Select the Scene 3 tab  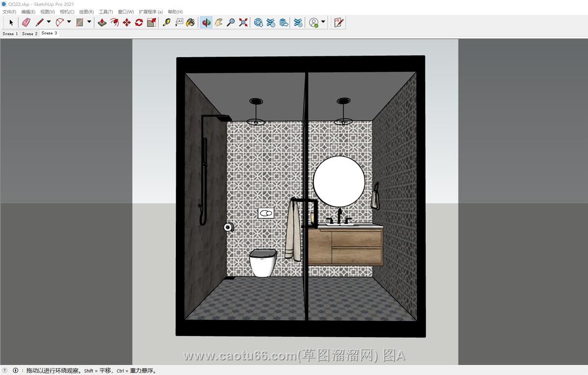(49, 33)
